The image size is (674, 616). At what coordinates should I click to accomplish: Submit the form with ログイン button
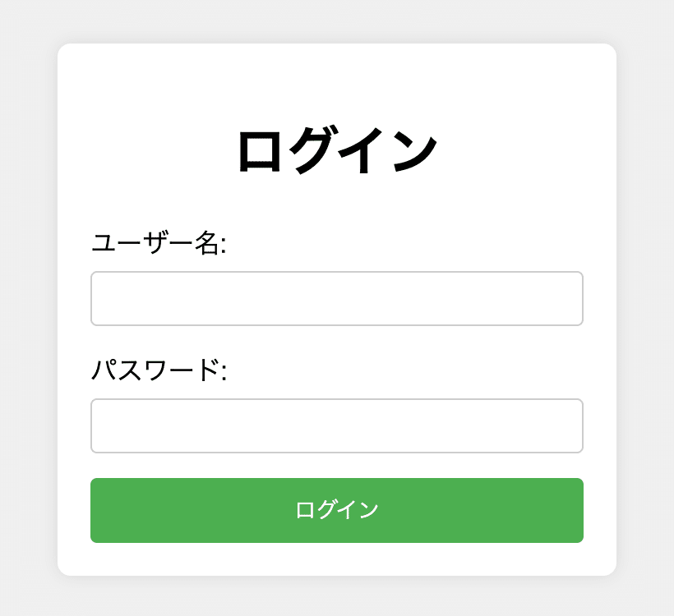tap(336, 510)
